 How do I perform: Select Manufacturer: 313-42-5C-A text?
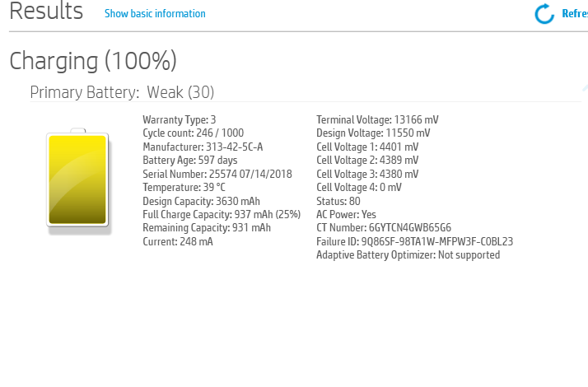pos(203,147)
